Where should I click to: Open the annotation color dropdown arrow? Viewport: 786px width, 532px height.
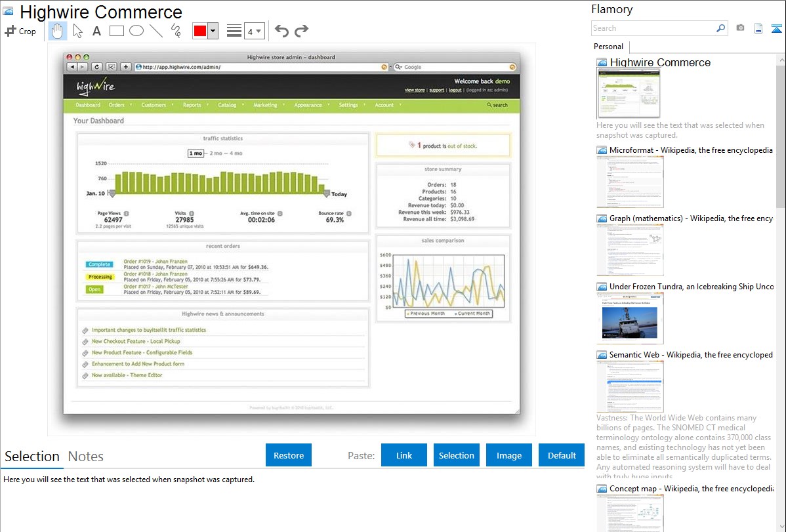[213, 31]
